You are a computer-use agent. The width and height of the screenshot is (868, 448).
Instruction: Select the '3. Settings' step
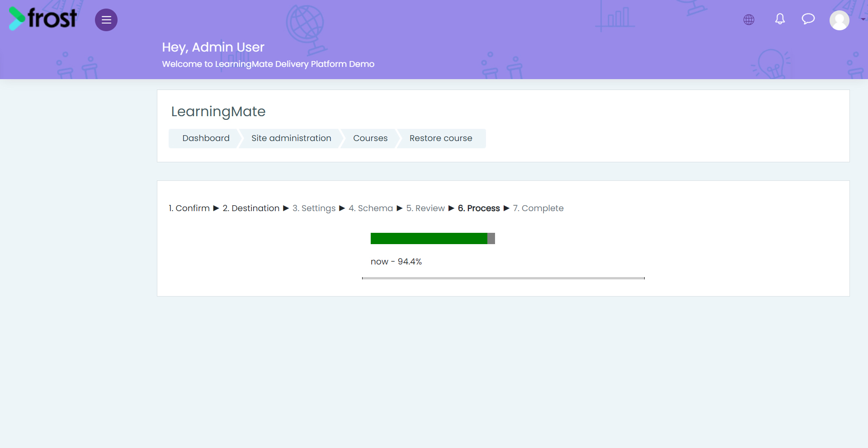coord(314,208)
